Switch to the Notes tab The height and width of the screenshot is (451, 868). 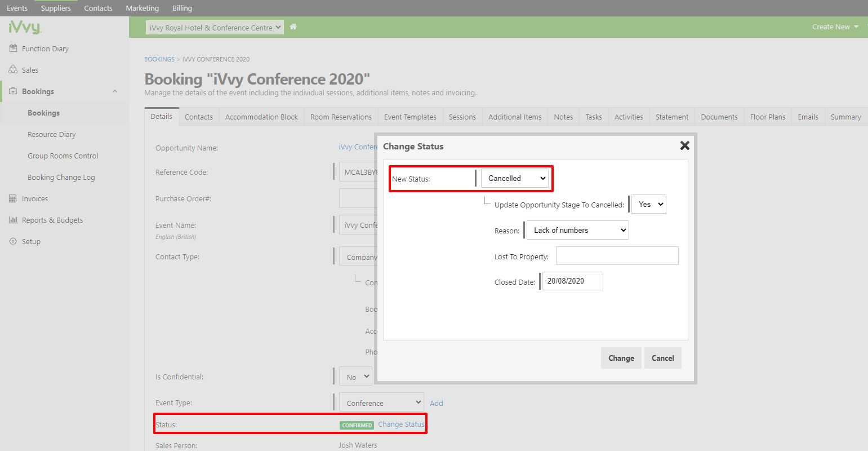563,117
